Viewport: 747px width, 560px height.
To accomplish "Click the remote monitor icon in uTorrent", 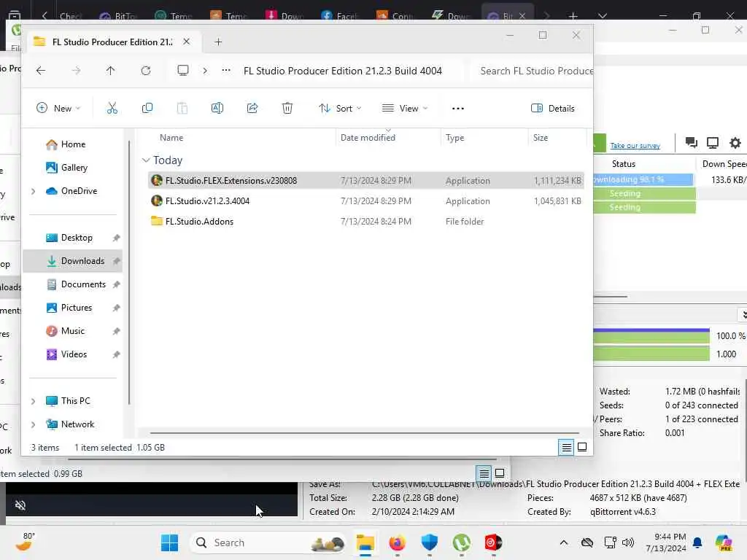I will 713,142.
